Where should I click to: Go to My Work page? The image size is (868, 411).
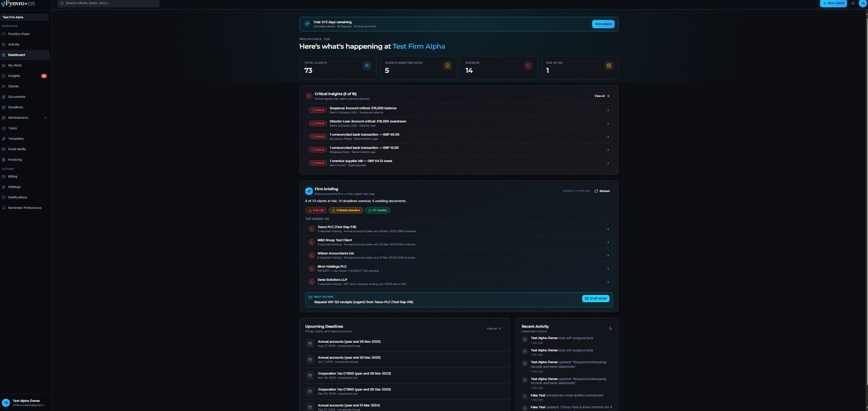[x=25, y=66]
